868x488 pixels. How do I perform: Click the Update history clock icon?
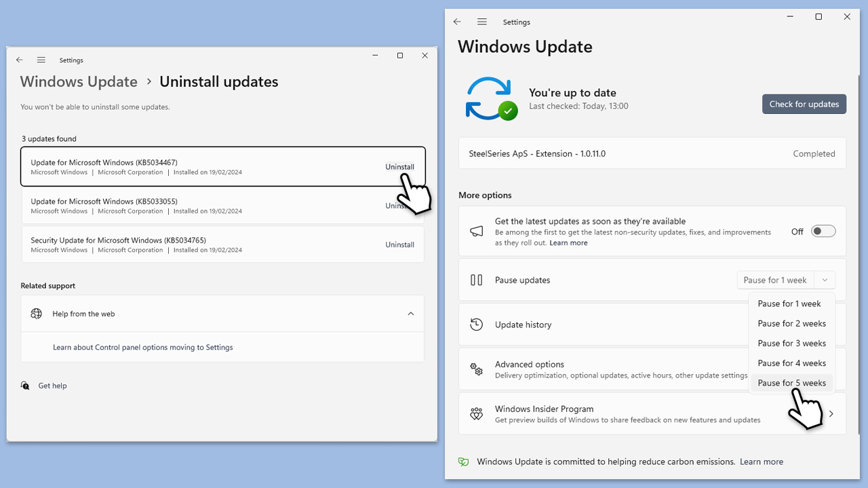click(477, 325)
